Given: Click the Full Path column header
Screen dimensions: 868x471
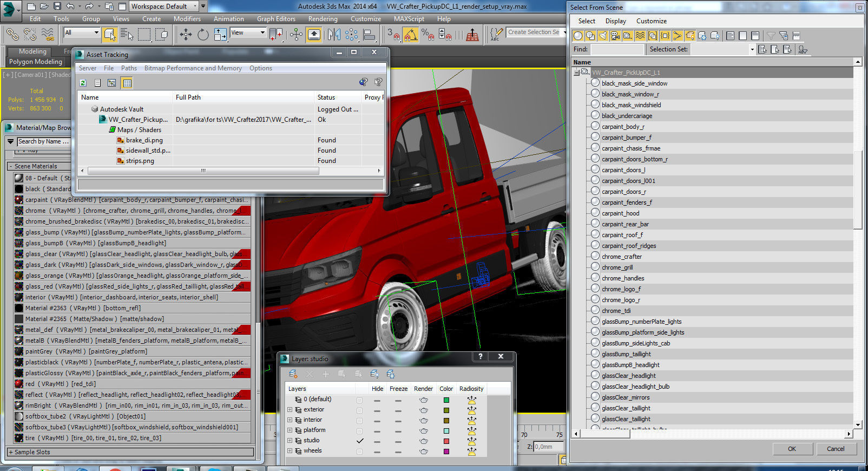Looking at the screenshot, I should point(243,97).
